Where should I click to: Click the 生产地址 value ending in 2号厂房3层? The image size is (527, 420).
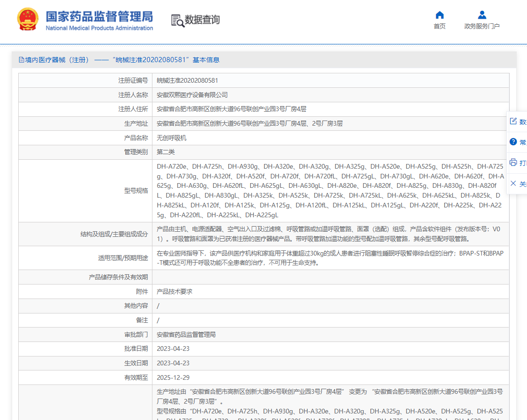250,123
